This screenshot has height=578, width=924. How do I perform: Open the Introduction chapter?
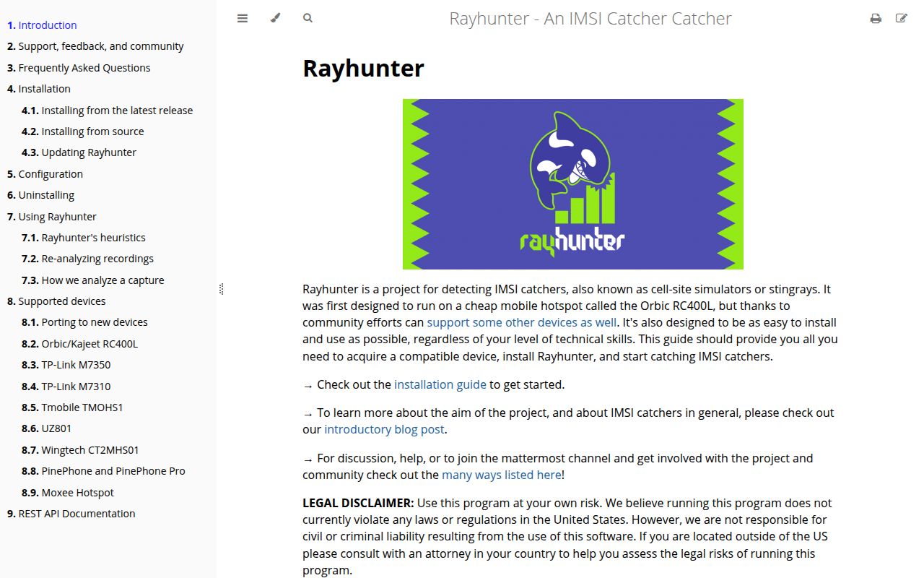[x=42, y=25]
